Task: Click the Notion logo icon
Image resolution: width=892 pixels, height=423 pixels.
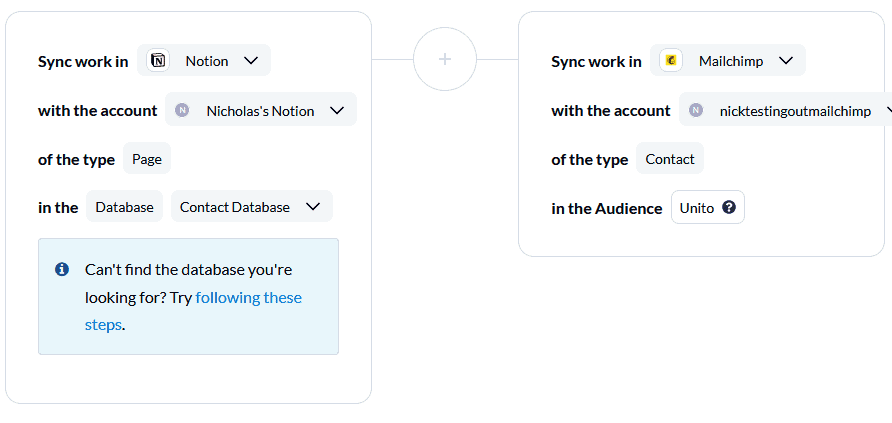Action: pyautogui.click(x=158, y=60)
